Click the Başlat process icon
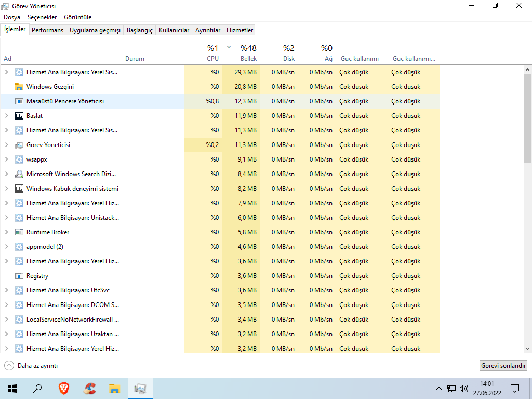 pyautogui.click(x=19, y=116)
